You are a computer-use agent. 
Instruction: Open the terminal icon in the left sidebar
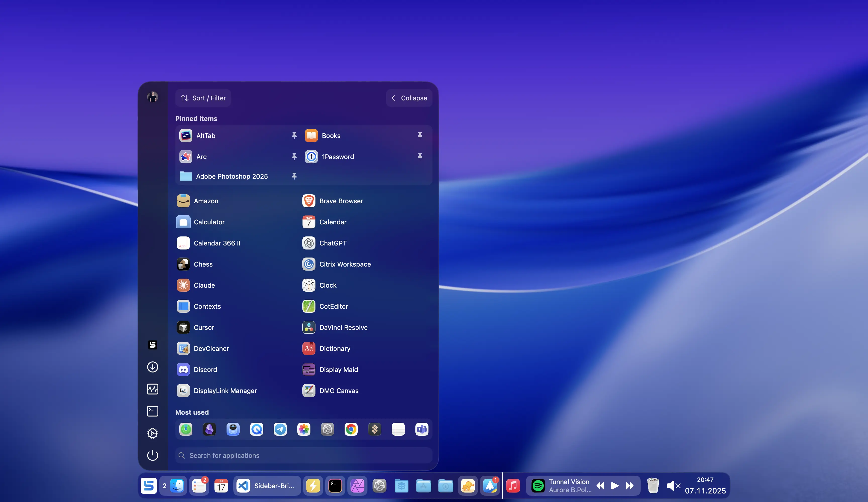tap(153, 411)
